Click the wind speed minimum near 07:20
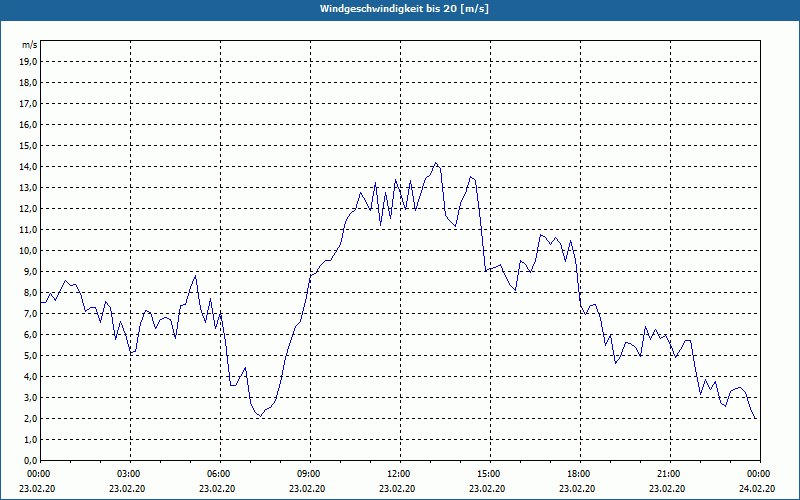Image resolution: width=800 pixels, height=500 pixels. 260,416
